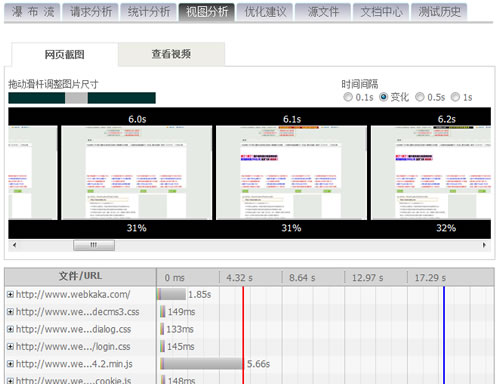Expand the dialog.css request details

pos(10,329)
